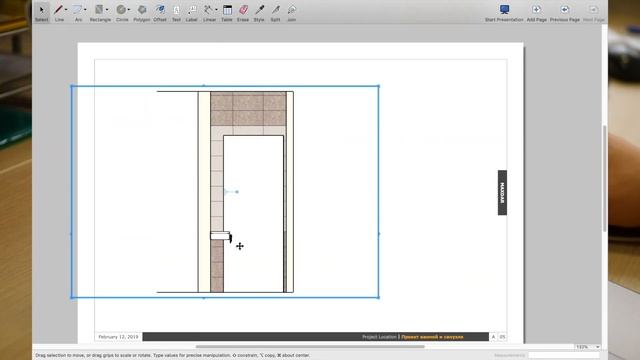Click the Measurements input field
Screen dimensions: 640x360
pyautogui.click(x=564, y=356)
